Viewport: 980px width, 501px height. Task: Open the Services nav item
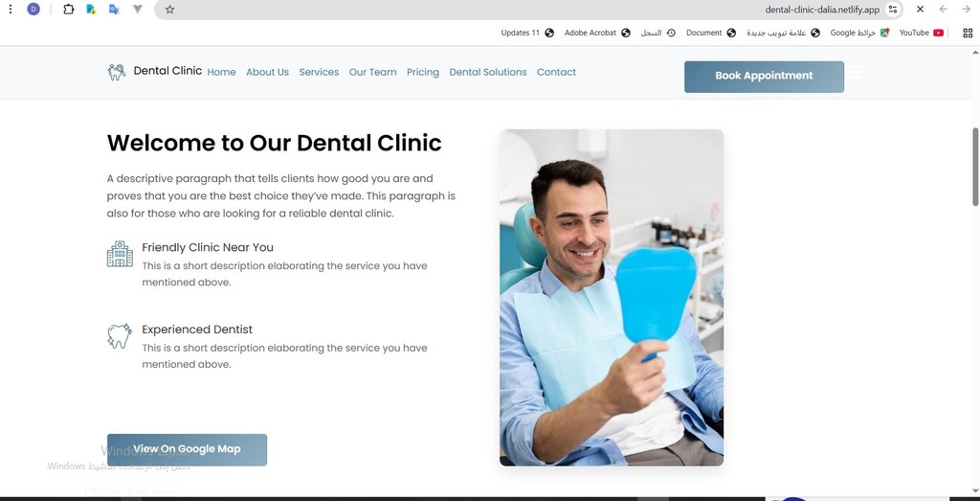pos(319,72)
